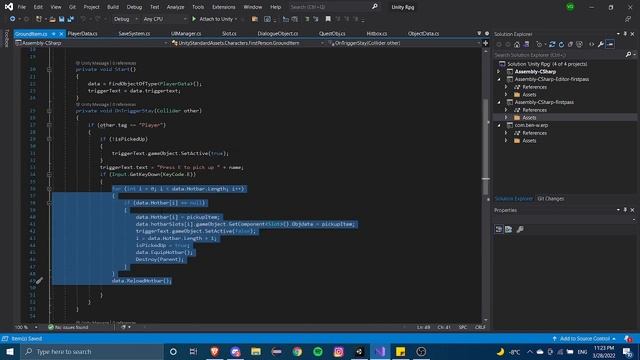The image size is (640, 360).
Task: Click Solution Explorer View Code icon
Action: click(591, 44)
